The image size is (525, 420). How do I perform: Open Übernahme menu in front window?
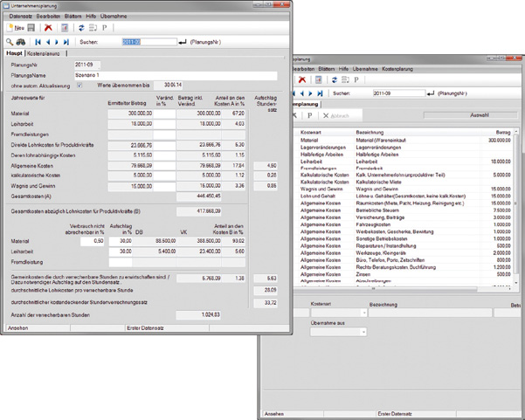point(114,16)
